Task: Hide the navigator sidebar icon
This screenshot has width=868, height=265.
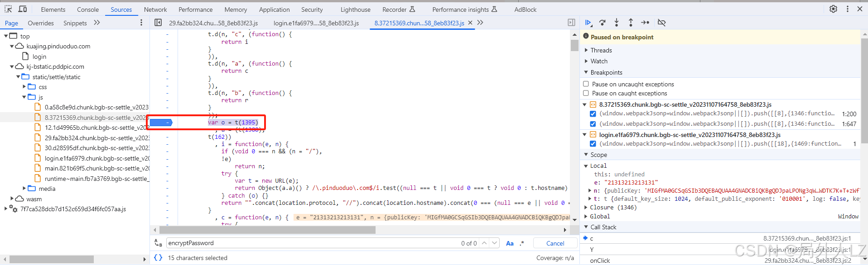Action: [x=158, y=23]
